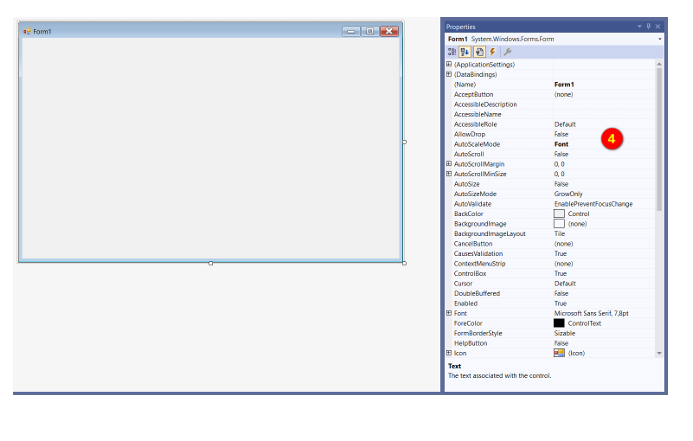Expand the (ApplicationSettings) node
693x441 pixels.
coord(449,64)
